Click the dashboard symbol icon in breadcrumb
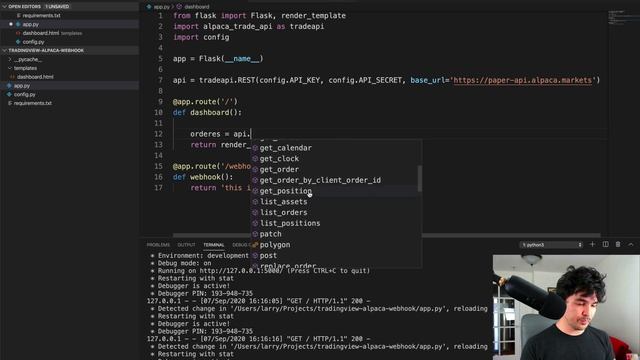The height and width of the screenshot is (360, 640). pyautogui.click(x=179, y=7)
